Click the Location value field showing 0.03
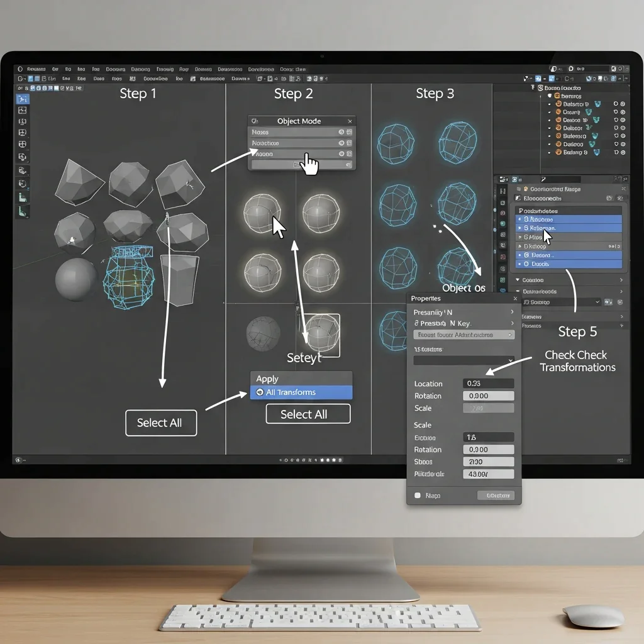Image resolution: width=644 pixels, height=644 pixels. pyautogui.click(x=488, y=384)
